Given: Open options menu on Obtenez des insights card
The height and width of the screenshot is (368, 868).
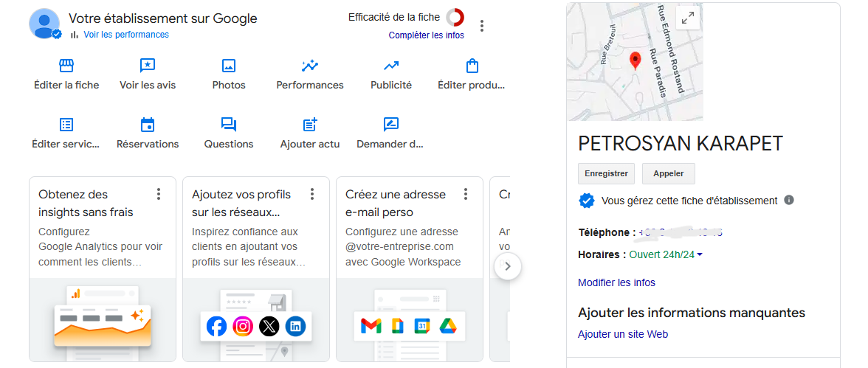Looking at the screenshot, I should pos(159,194).
